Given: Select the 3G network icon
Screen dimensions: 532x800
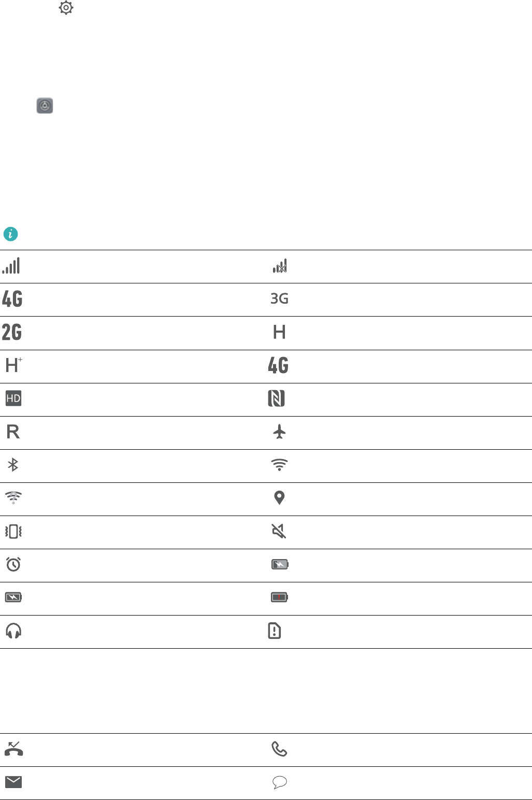Looking at the screenshot, I should coord(280,299).
